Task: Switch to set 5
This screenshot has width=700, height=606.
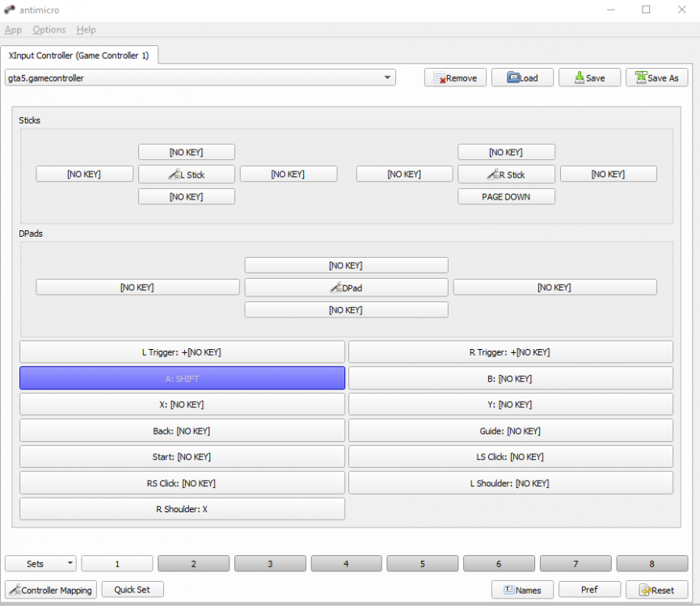Action: pyautogui.click(x=422, y=564)
